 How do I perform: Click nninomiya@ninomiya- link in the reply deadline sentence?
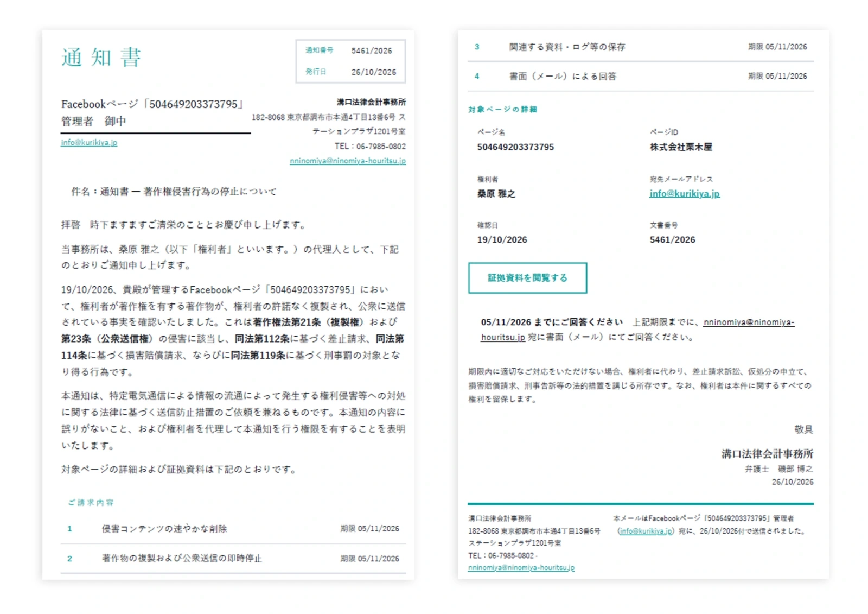coord(749,322)
